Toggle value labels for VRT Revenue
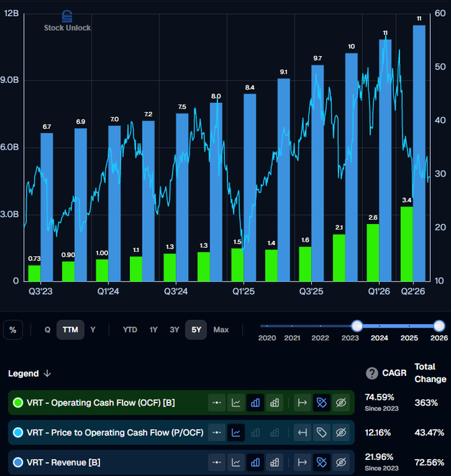Image resolution: width=451 pixels, height=476 pixels. click(x=322, y=462)
